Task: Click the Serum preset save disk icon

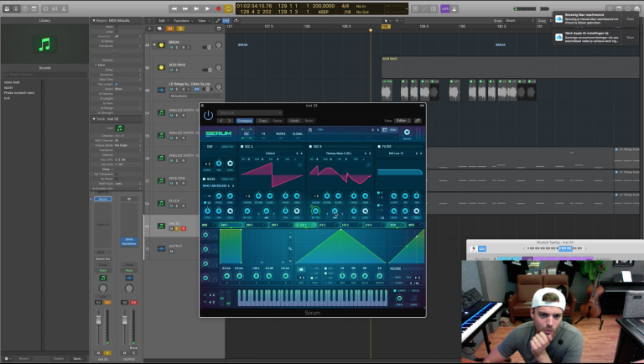Action: (x=310, y=130)
